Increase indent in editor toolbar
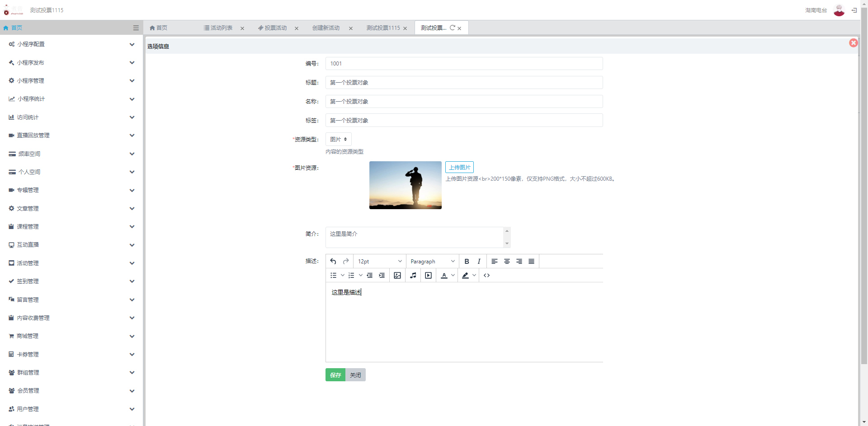868x426 pixels. pyautogui.click(x=382, y=276)
